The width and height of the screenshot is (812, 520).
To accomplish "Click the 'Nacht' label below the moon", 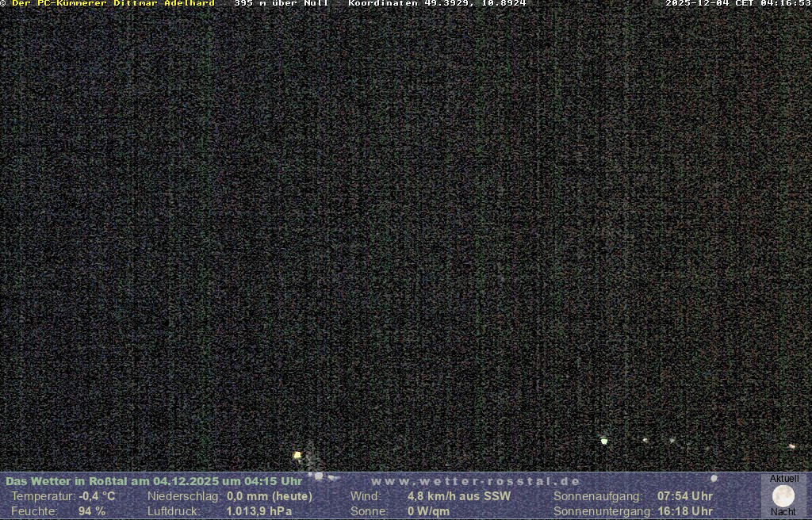I will 783,512.
